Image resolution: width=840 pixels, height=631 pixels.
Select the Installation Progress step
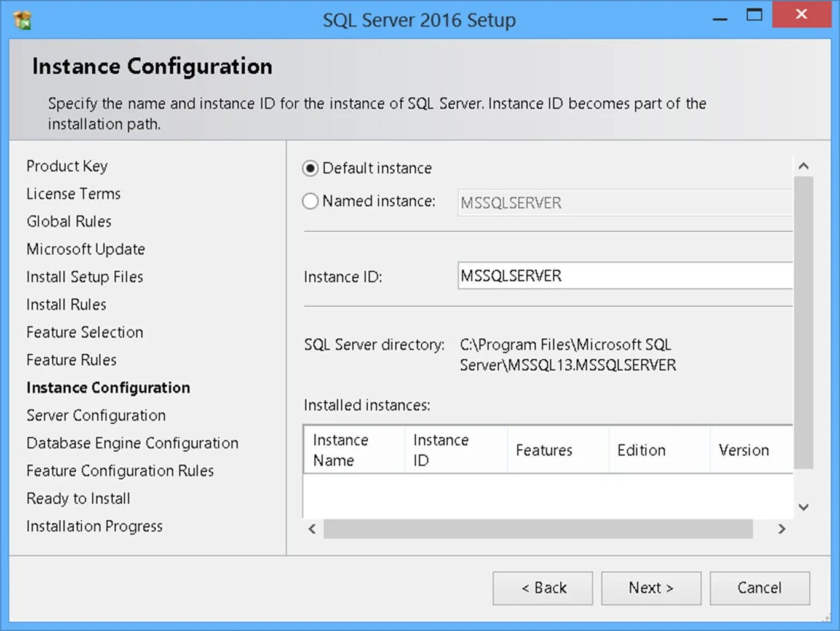tap(94, 526)
